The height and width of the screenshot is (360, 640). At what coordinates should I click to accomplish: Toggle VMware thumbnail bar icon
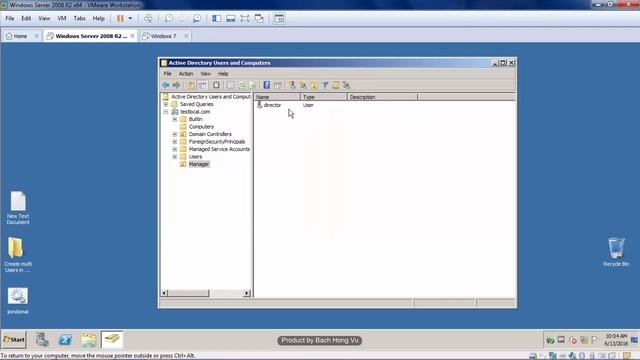pos(231,18)
